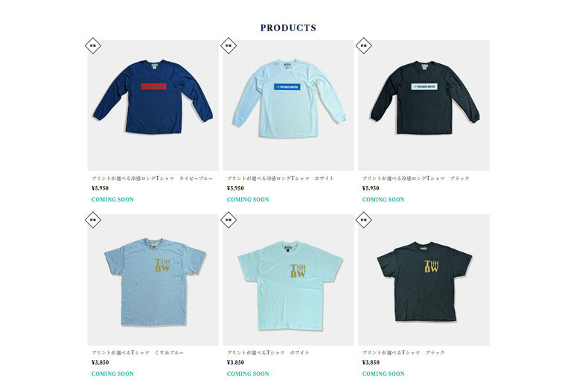Click the diamond badge on white TBW T-shirt

(x=229, y=220)
